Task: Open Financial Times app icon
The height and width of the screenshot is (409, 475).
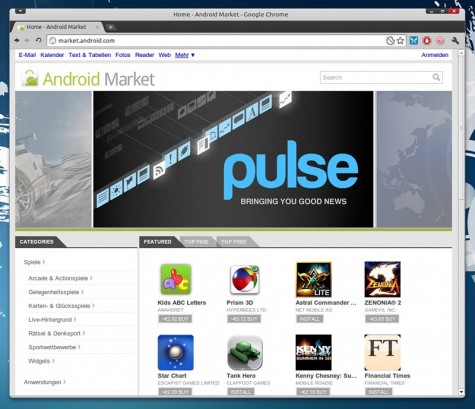Action: pyautogui.click(x=382, y=352)
